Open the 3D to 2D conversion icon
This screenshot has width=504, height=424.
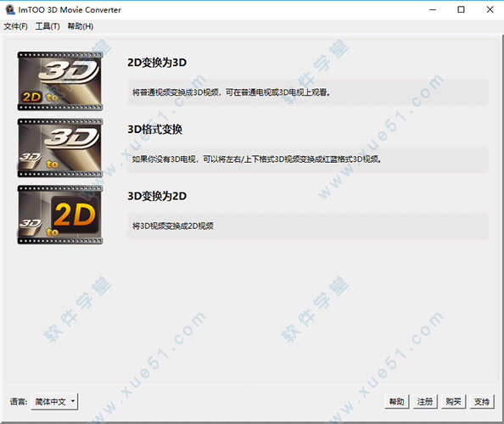point(60,215)
